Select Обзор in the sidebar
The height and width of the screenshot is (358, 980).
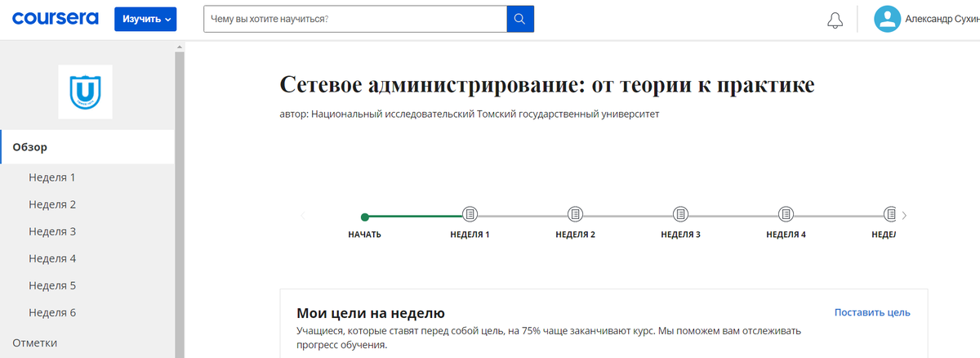tap(87, 147)
